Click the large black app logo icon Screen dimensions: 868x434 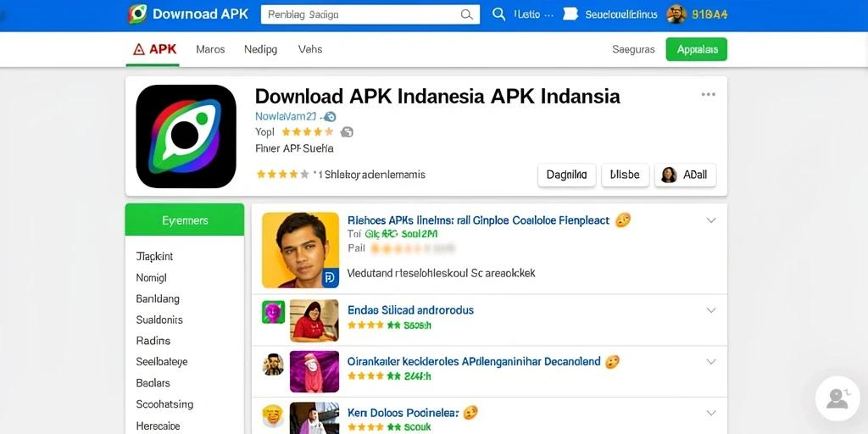(186, 136)
